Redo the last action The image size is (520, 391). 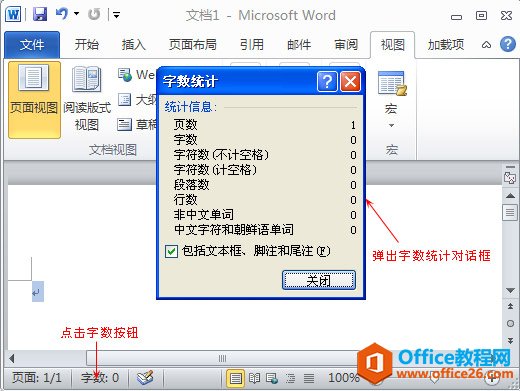[x=94, y=14]
